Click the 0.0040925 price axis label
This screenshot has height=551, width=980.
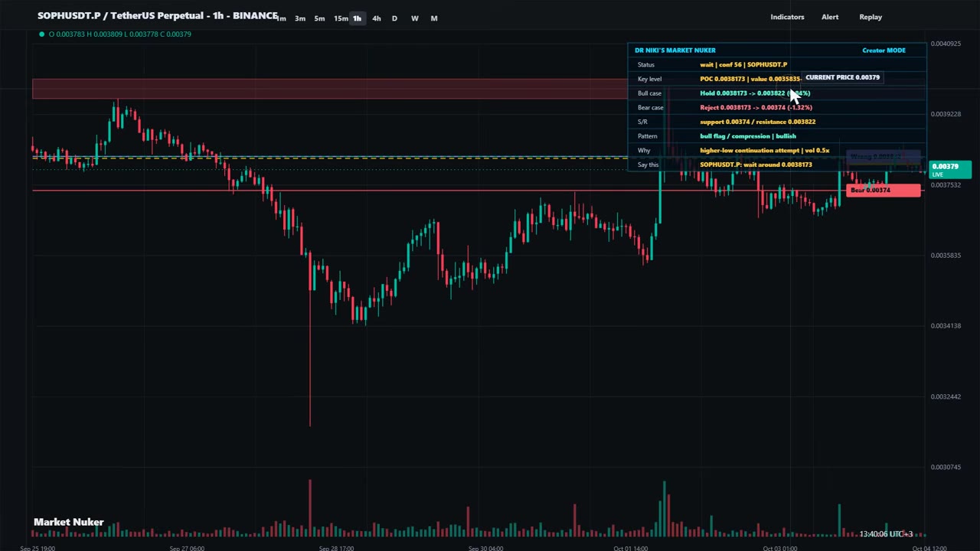[x=946, y=44]
